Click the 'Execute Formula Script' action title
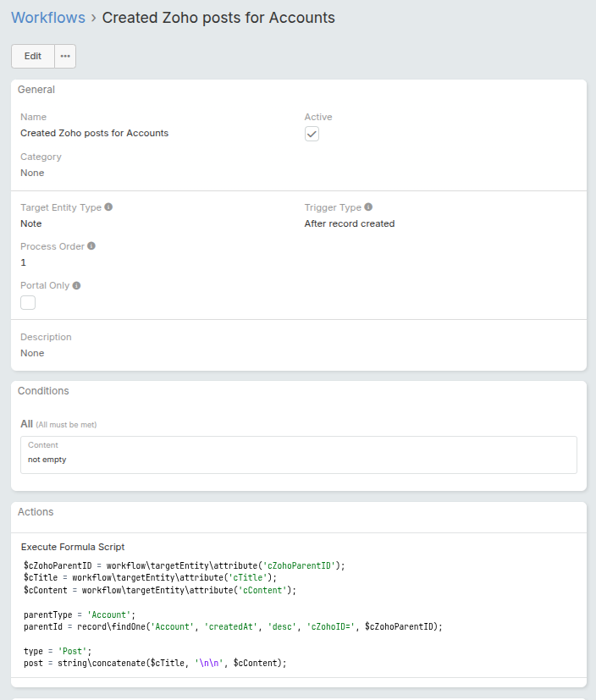This screenshot has width=596, height=700. coord(73,547)
